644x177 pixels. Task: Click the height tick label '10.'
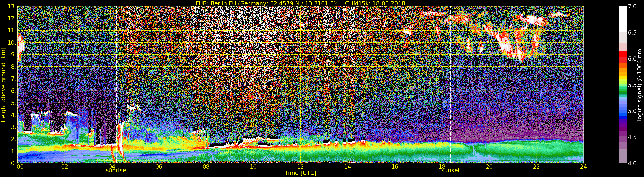(x=12, y=43)
